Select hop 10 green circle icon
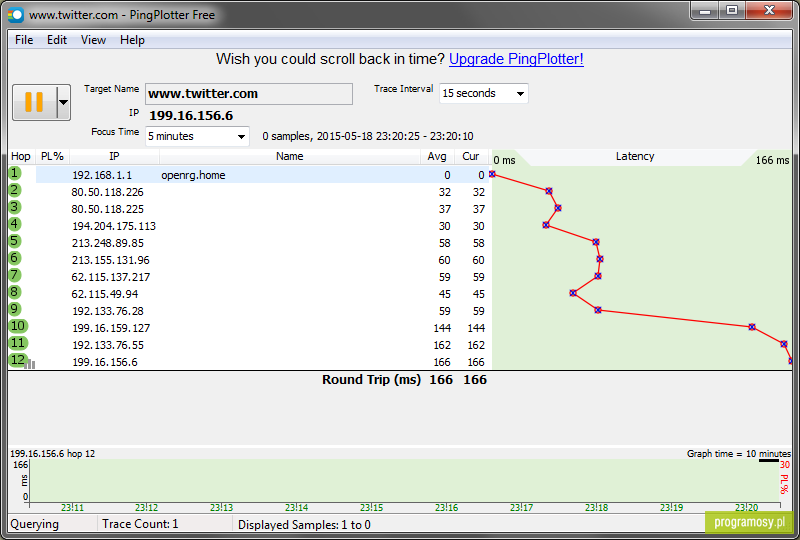This screenshot has width=800, height=540. pos(18,326)
